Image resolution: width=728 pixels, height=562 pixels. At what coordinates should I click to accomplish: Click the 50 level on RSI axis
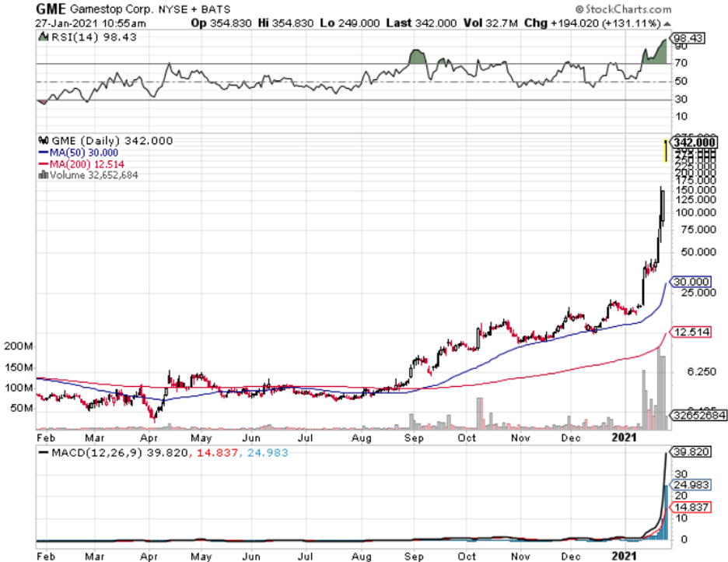click(681, 81)
